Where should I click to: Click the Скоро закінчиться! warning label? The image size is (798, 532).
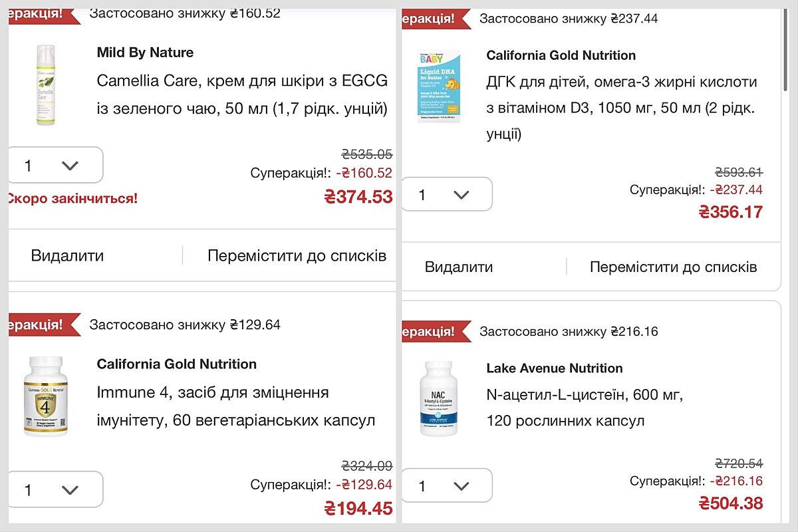pyautogui.click(x=72, y=198)
